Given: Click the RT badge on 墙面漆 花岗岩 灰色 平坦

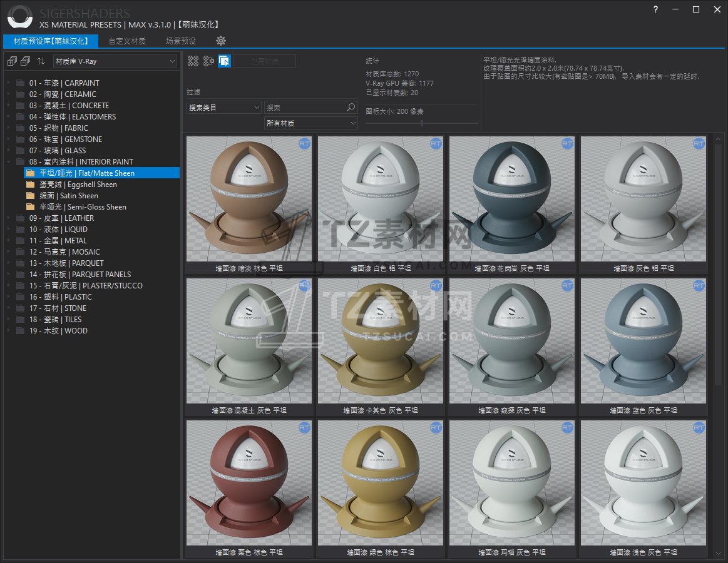Looking at the screenshot, I should pyautogui.click(x=567, y=144).
